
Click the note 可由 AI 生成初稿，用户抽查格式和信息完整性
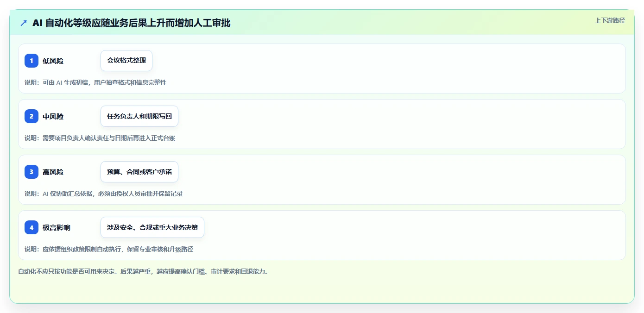tap(104, 82)
